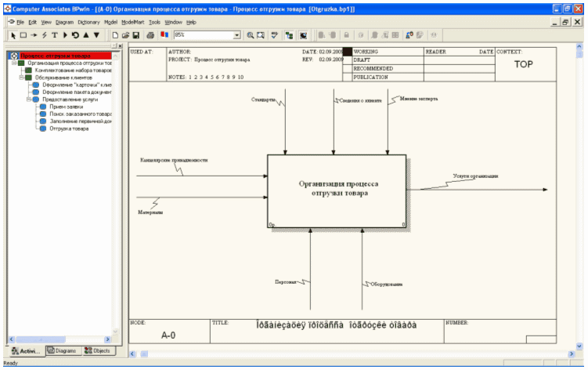Click the Услуги организации output arrow label
This screenshot has height=370, width=588.
point(475,176)
